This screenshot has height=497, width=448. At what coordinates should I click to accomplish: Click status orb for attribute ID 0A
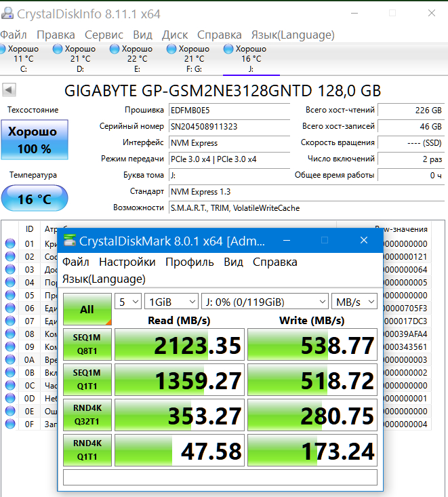click(10, 359)
